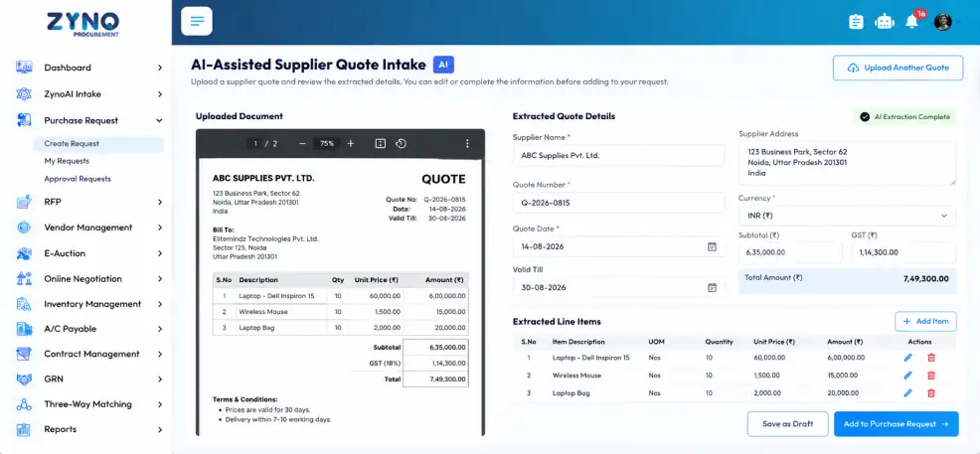
Task: Edit the Wireless Mouse line item
Action: 908,376
